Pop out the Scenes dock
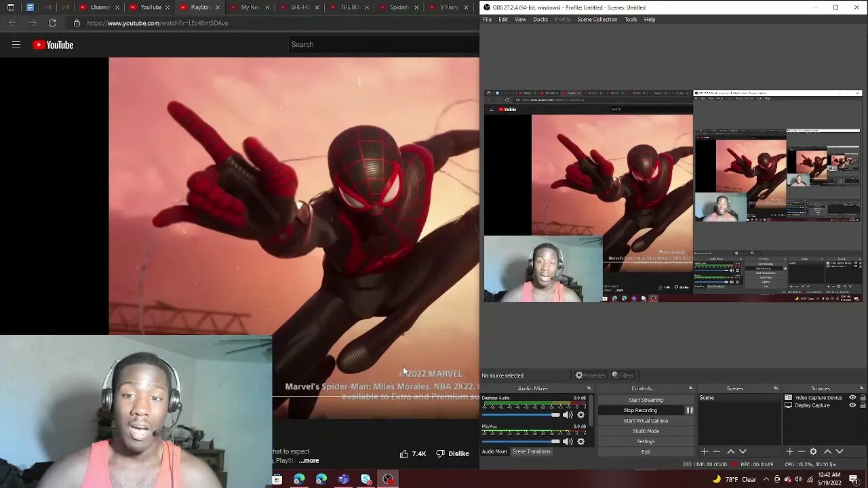This screenshot has height=488, width=868. point(776,388)
